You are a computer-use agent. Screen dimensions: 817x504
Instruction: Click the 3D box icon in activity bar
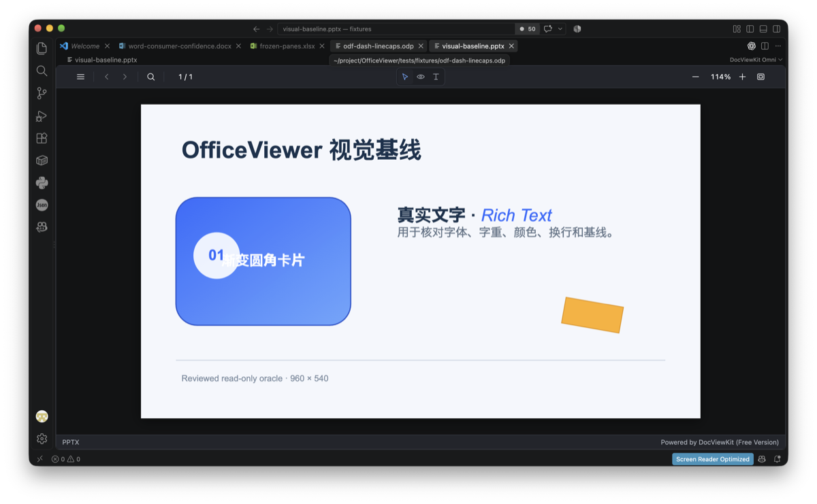[x=42, y=161]
